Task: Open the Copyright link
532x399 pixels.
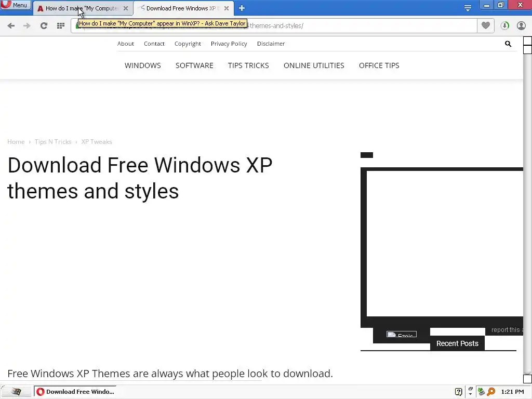Action: click(x=188, y=44)
